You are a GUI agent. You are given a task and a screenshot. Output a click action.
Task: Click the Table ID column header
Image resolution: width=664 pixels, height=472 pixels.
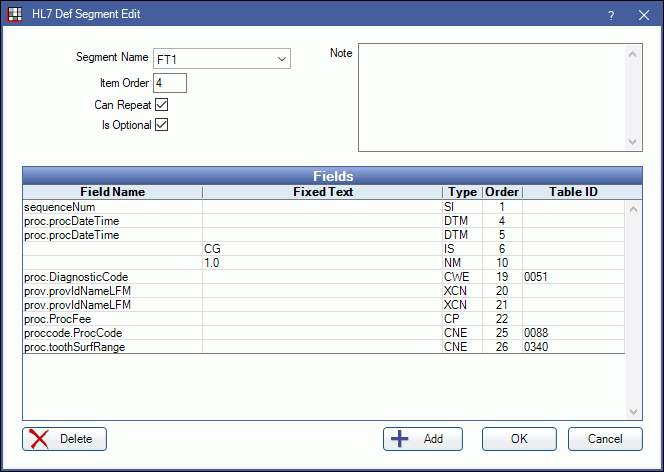point(573,191)
